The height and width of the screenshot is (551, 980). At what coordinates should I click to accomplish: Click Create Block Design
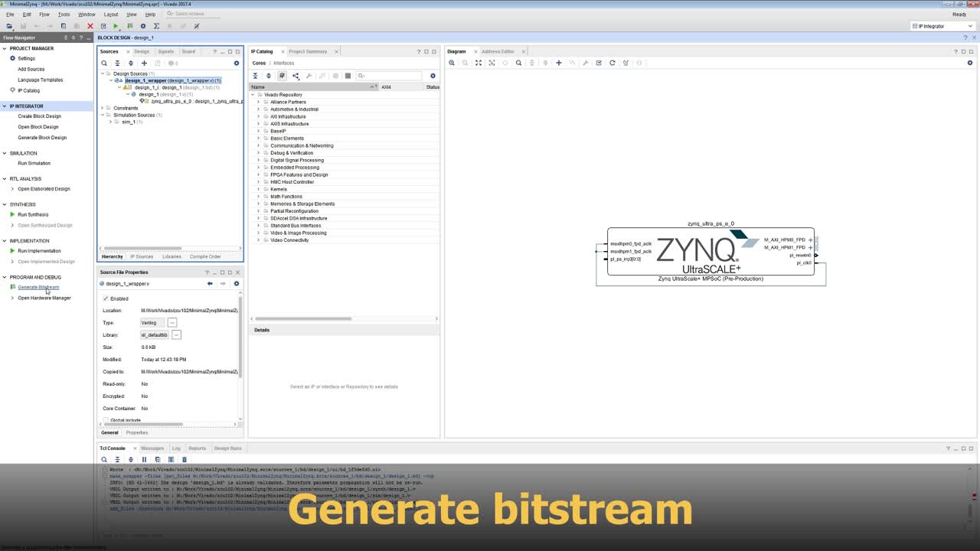(x=39, y=116)
